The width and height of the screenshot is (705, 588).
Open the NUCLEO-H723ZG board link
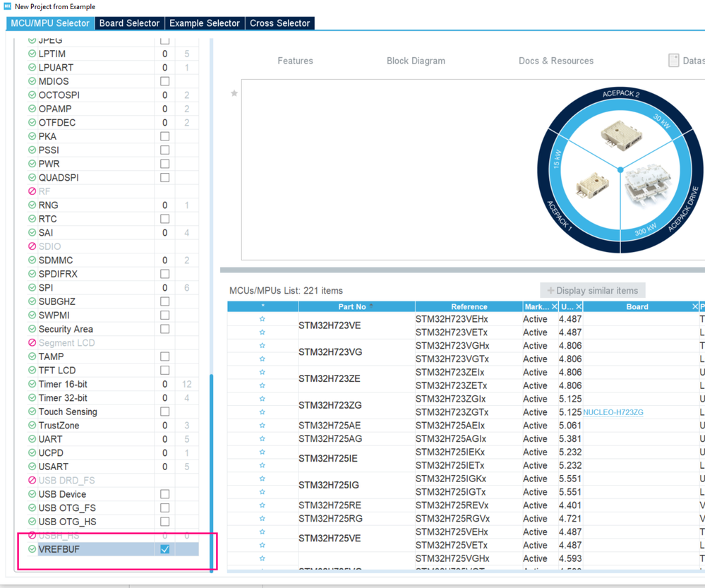[x=613, y=412]
